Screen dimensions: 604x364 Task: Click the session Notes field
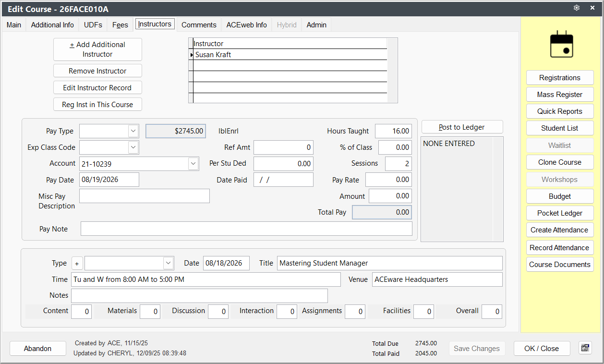point(199,295)
